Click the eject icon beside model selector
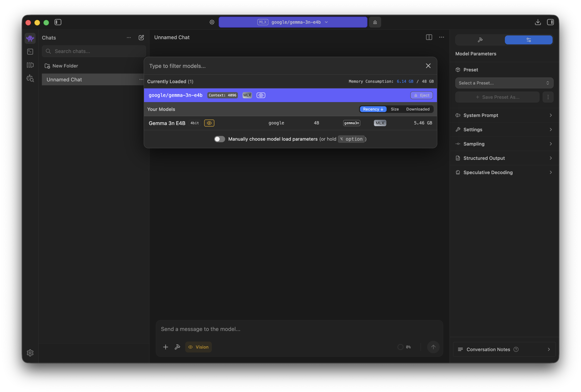The width and height of the screenshot is (581, 392). (375, 22)
